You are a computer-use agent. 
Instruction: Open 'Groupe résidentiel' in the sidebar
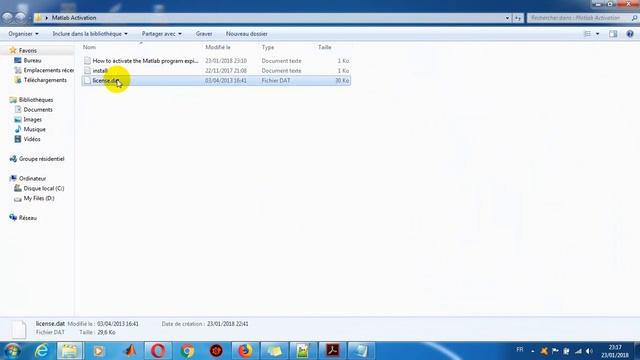[x=41, y=159]
